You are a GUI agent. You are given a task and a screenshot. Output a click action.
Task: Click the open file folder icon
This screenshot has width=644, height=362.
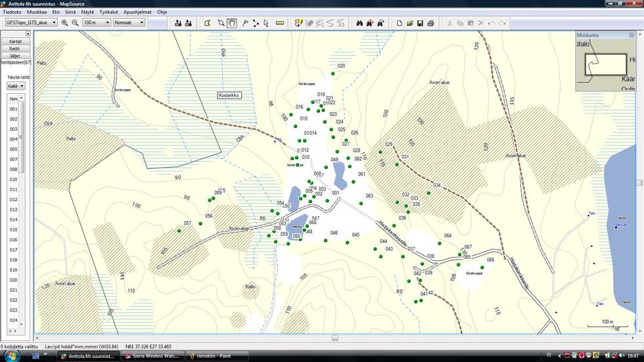(x=409, y=23)
